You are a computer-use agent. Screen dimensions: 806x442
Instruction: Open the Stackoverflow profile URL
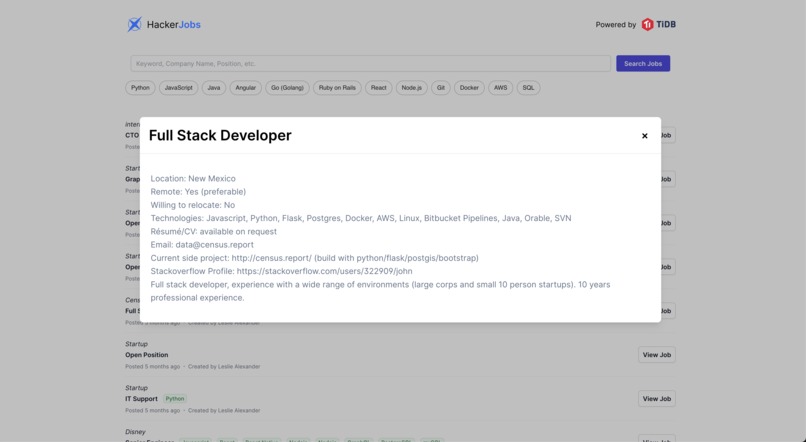324,271
